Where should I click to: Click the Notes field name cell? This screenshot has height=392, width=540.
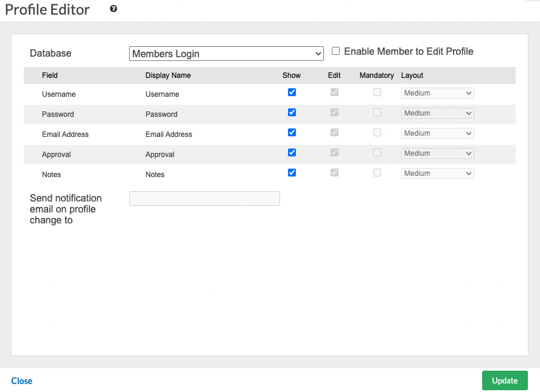51,174
